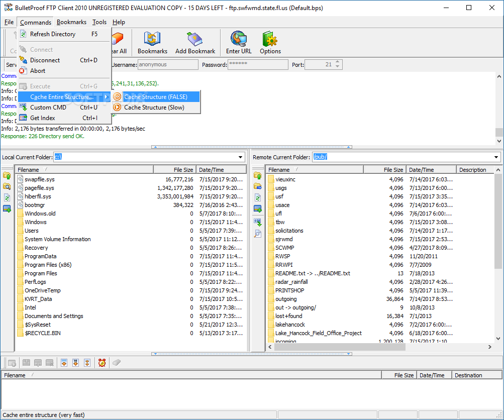Click the local browse folder magnifier icon
The width and height of the screenshot is (504, 420).
(7, 187)
